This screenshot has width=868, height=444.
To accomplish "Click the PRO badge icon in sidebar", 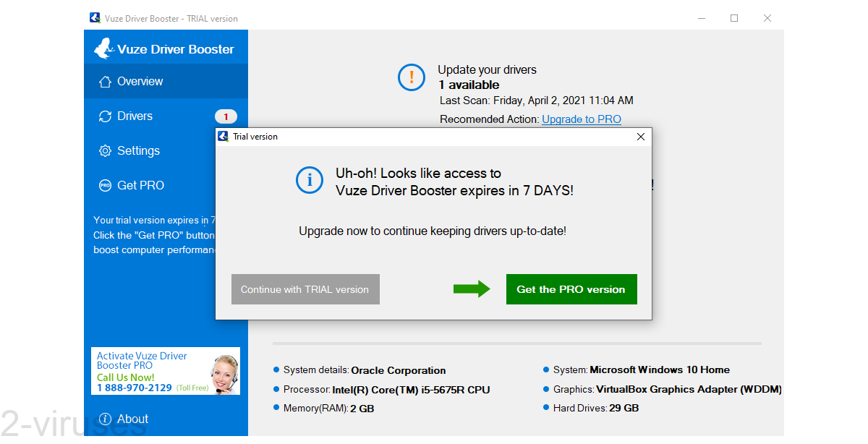I will pyautogui.click(x=105, y=186).
